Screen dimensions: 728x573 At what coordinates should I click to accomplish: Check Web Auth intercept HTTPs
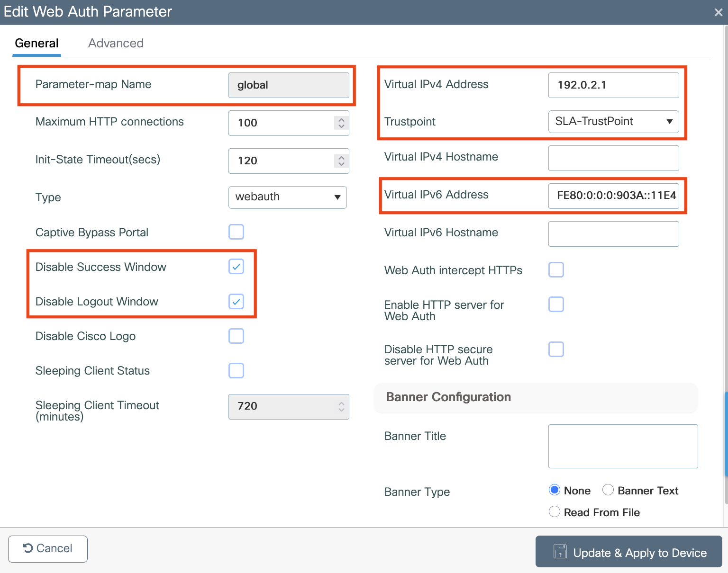pos(556,270)
